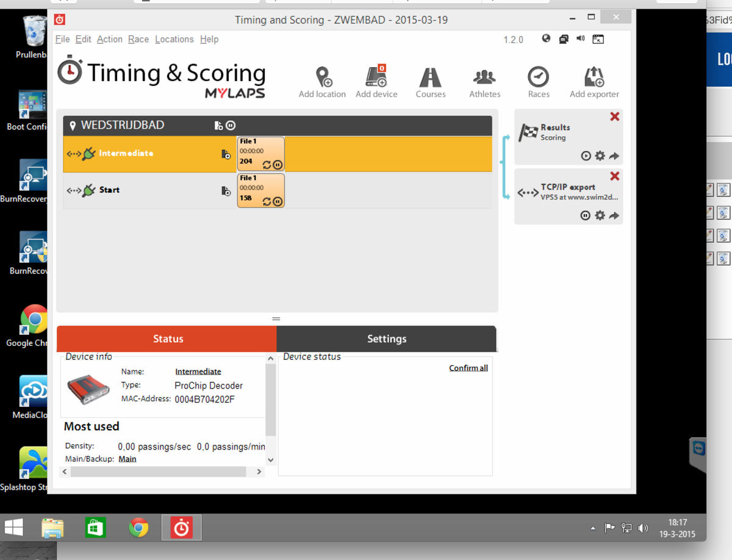This screenshot has height=560, width=732.
Task: Pause File 1 of Intermediate row
Action: point(278,165)
